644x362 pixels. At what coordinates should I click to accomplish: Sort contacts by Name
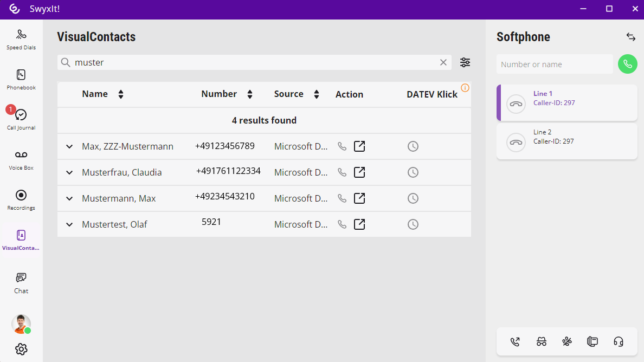coord(121,94)
